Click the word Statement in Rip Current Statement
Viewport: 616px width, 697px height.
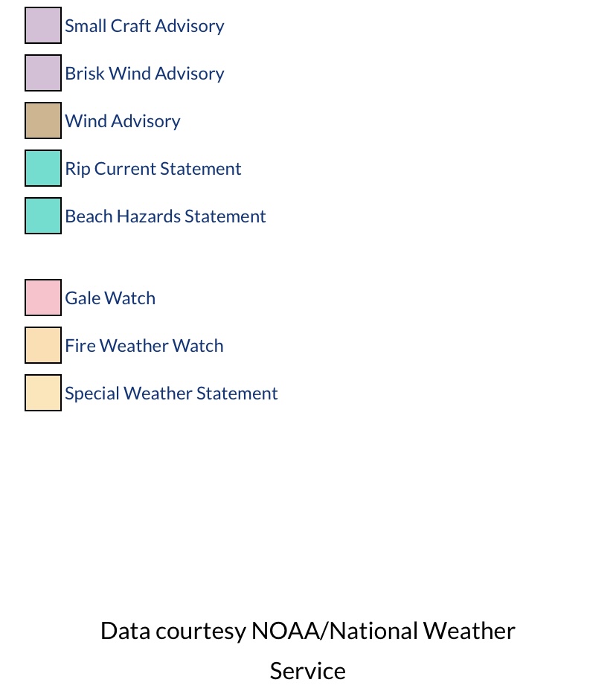[200, 168]
